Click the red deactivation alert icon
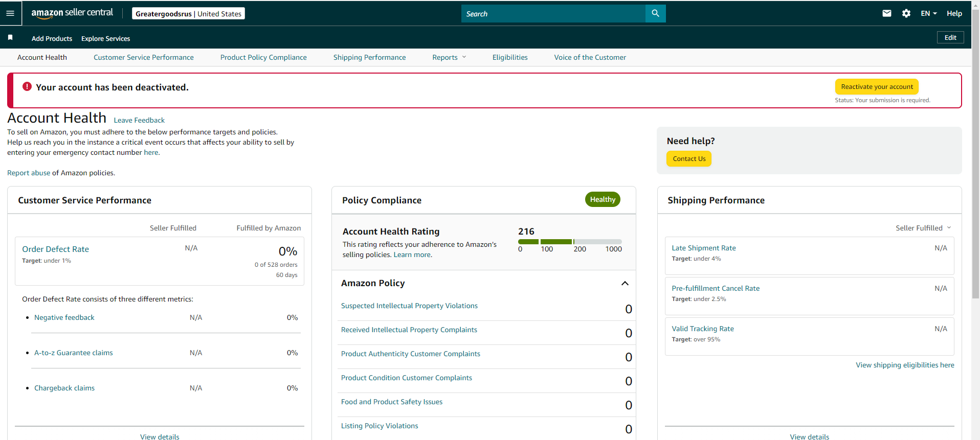This screenshot has width=980, height=440. click(27, 87)
